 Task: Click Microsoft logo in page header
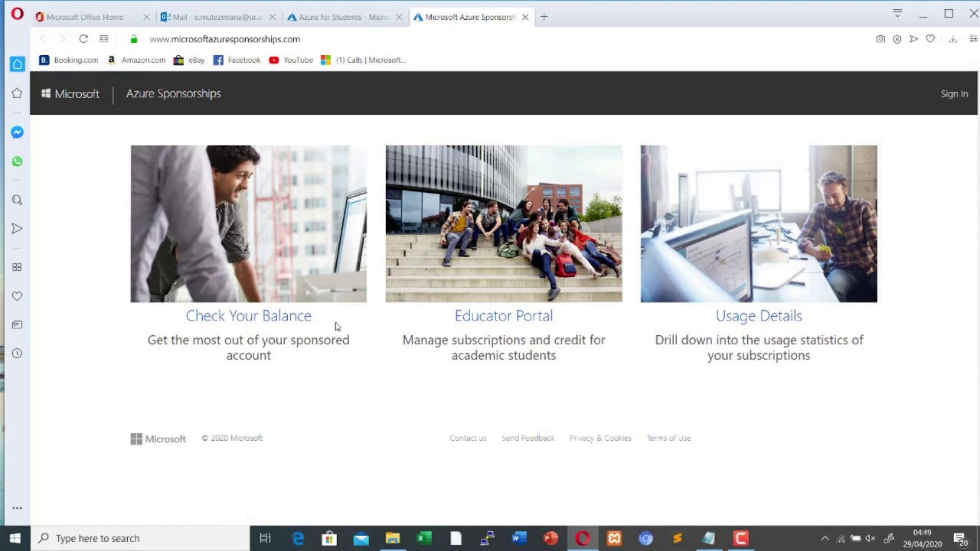(x=70, y=93)
